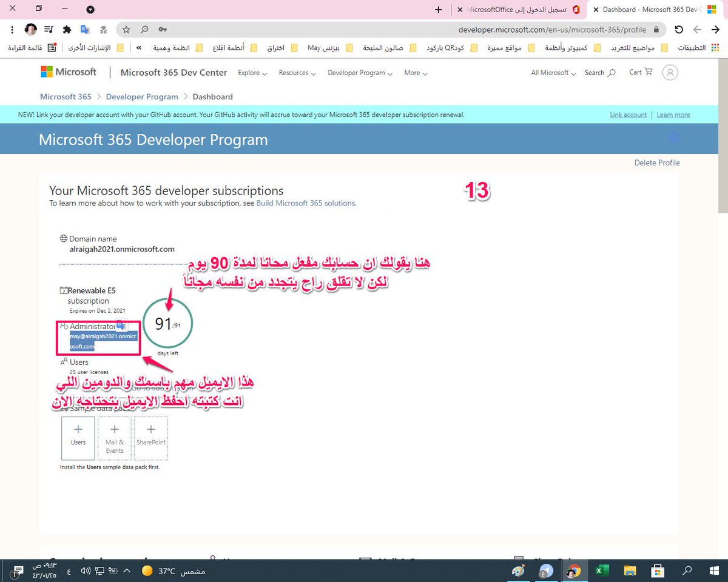Viewport: 728px width, 582px height.
Task: Close the MicrosoftOffice sign-in tab
Action: [460, 10]
